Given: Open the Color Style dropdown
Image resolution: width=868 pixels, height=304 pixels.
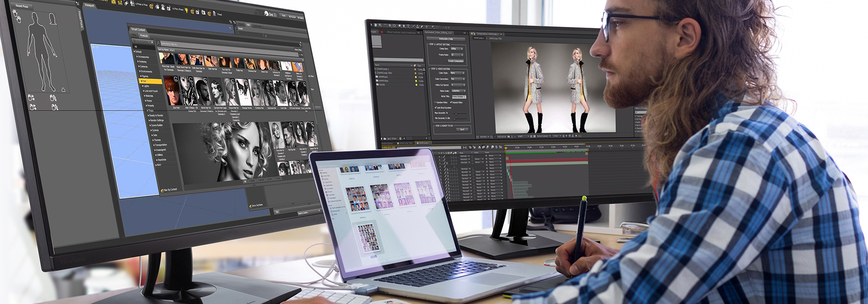Looking at the screenshot, I should [x=457, y=73].
